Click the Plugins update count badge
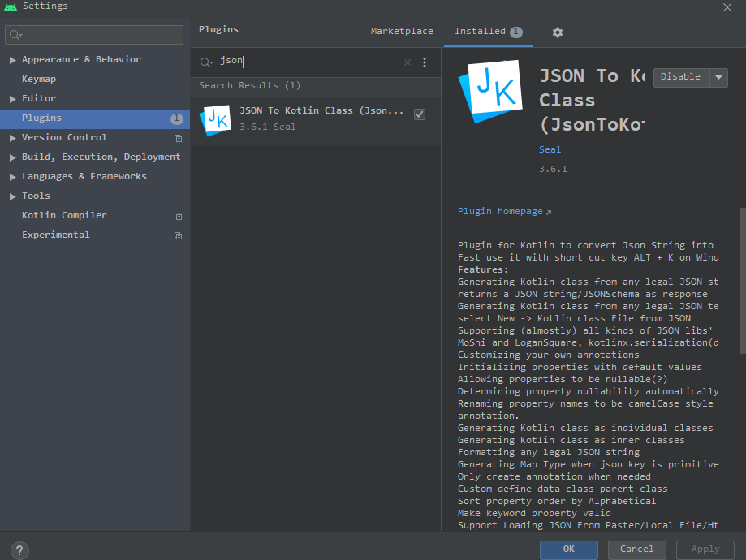This screenshot has height=560, width=746. tap(176, 118)
